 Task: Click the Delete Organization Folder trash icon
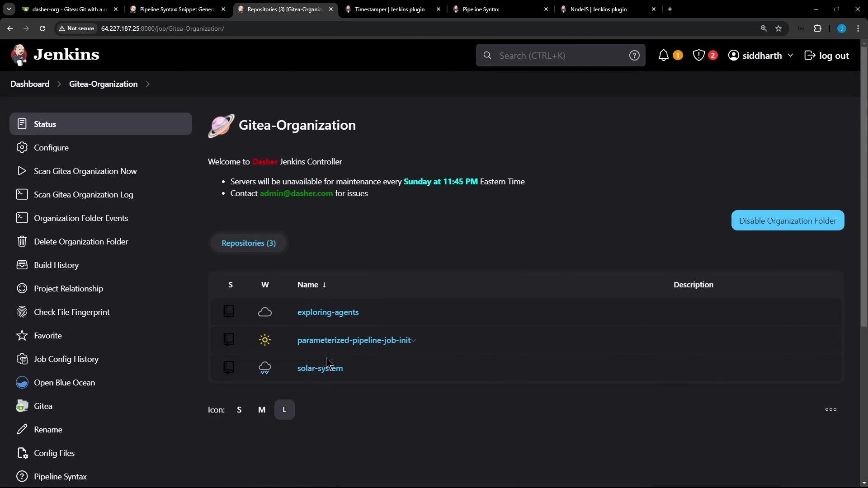coord(22,241)
